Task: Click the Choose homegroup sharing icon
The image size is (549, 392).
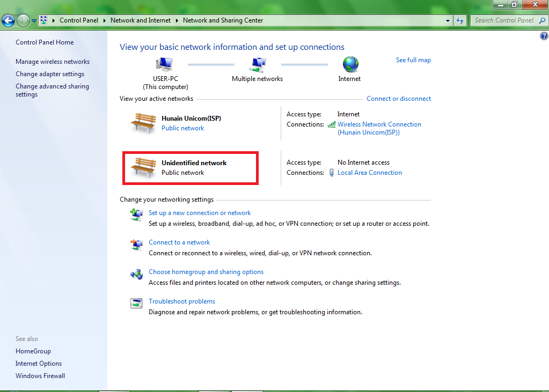Action: coord(136,274)
